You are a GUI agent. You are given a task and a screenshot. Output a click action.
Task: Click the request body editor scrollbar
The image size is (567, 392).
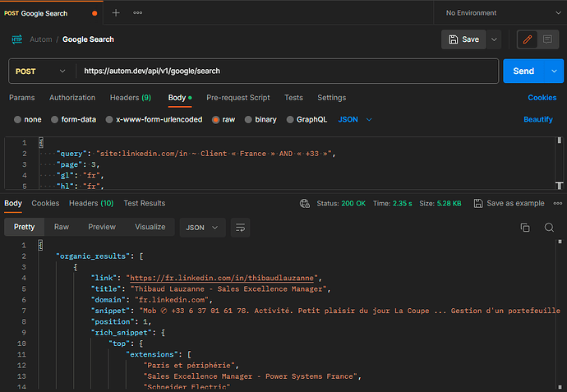pyautogui.click(x=559, y=163)
